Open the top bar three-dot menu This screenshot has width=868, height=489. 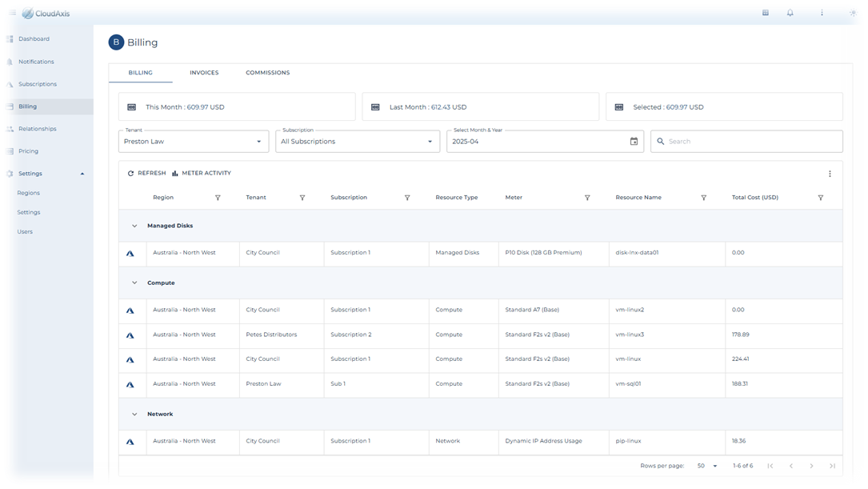click(x=822, y=13)
